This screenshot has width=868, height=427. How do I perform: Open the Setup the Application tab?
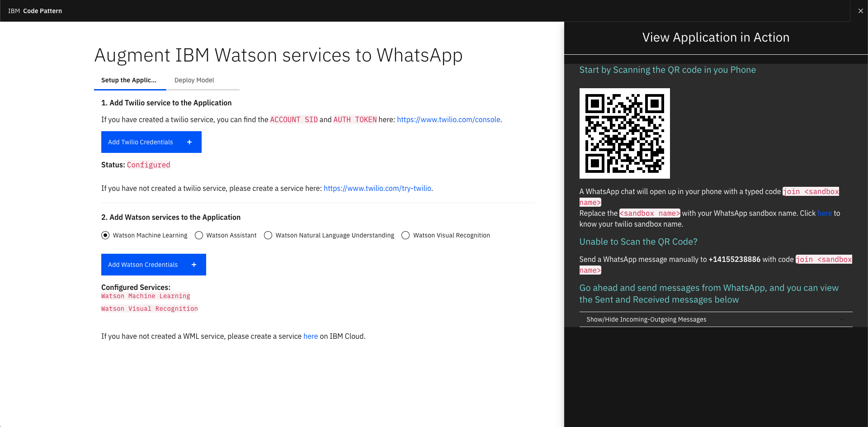point(130,80)
